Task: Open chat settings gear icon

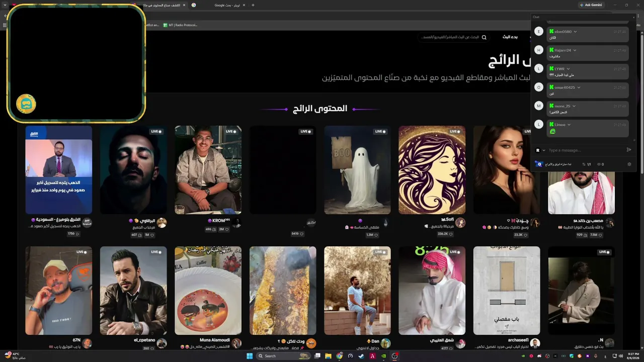Action: pos(629,164)
